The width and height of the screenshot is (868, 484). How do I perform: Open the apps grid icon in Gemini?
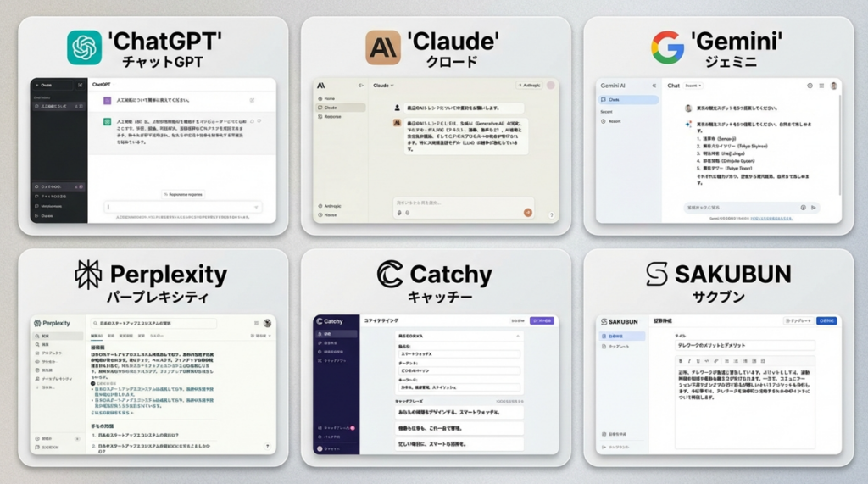821,86
